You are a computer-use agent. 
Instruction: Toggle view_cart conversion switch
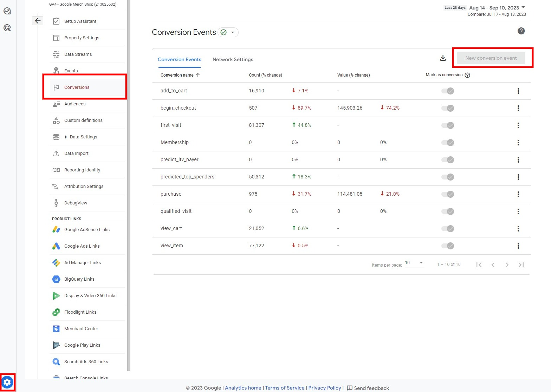[x=448, y=229]
